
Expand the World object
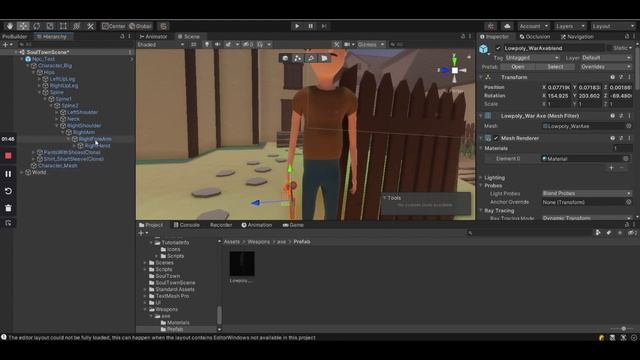(x=22, y=172)
